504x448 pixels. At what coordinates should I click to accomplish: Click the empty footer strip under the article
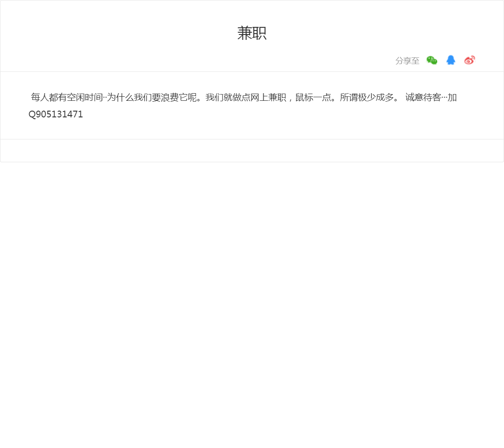pyautogui.click(x=252, y=151)
